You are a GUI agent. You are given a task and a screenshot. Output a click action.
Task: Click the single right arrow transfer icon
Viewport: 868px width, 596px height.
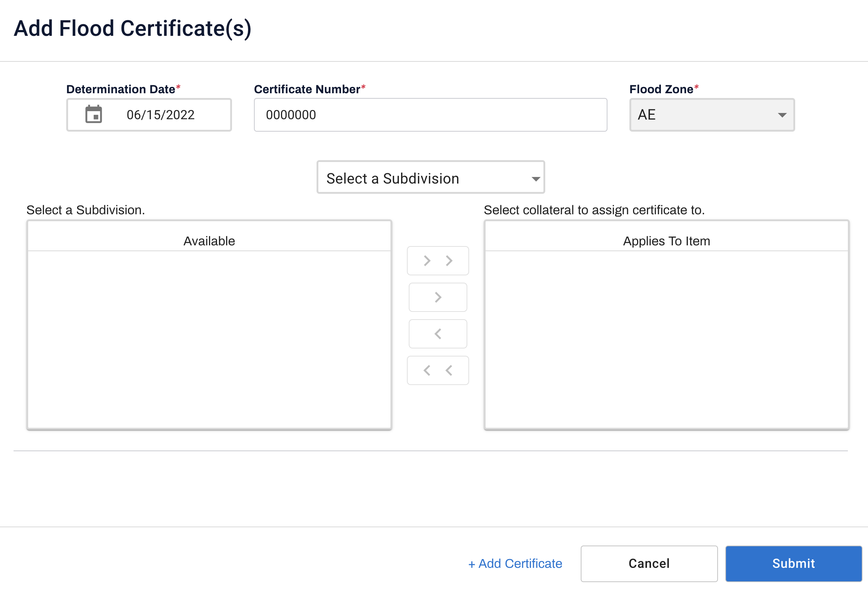(x=438, y=297)
